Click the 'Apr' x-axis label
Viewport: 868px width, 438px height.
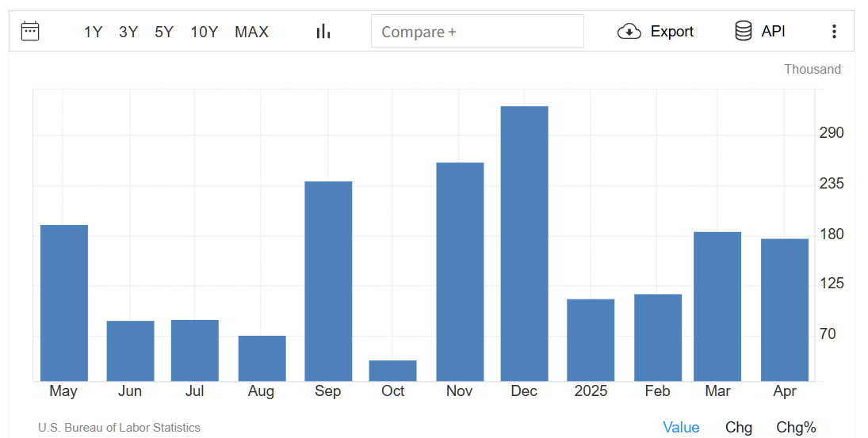[785, 391]
